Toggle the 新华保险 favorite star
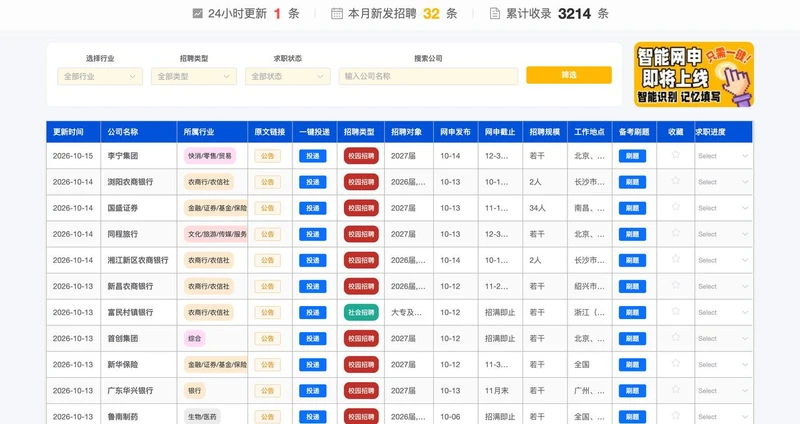The width and height of the screenshot is (800, 424). 676,363
